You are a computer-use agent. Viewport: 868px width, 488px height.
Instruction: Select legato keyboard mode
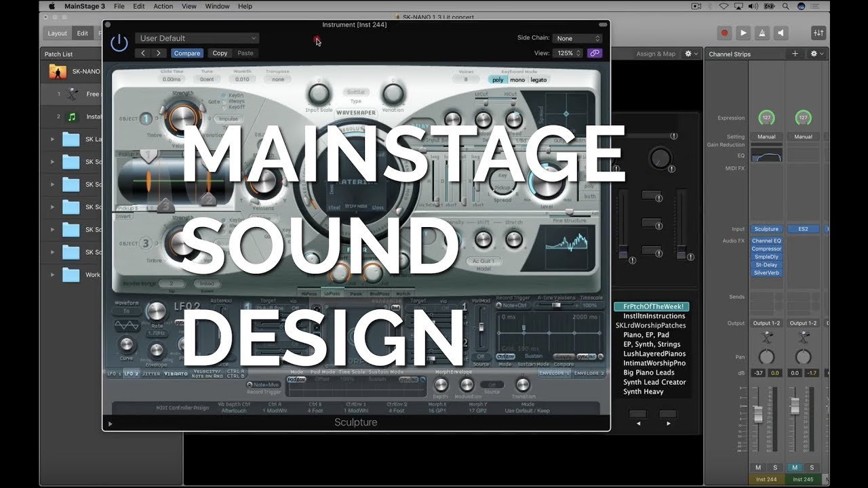click(x=538, y=80)
